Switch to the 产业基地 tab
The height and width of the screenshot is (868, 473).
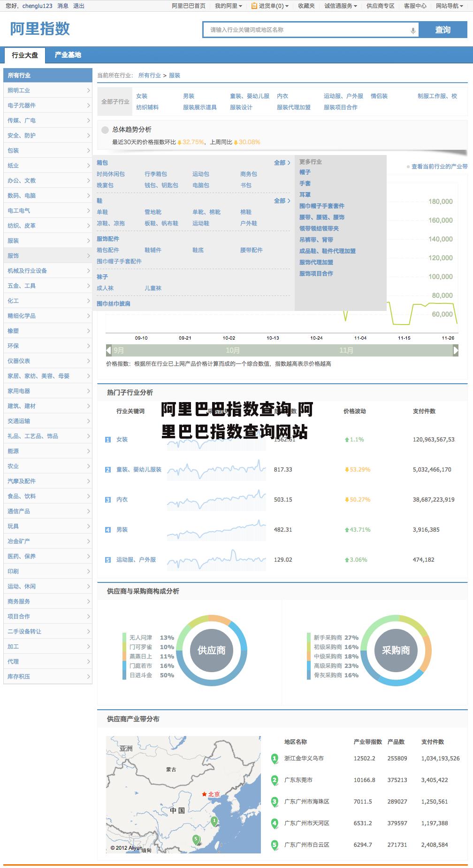[x=68, y=55]
